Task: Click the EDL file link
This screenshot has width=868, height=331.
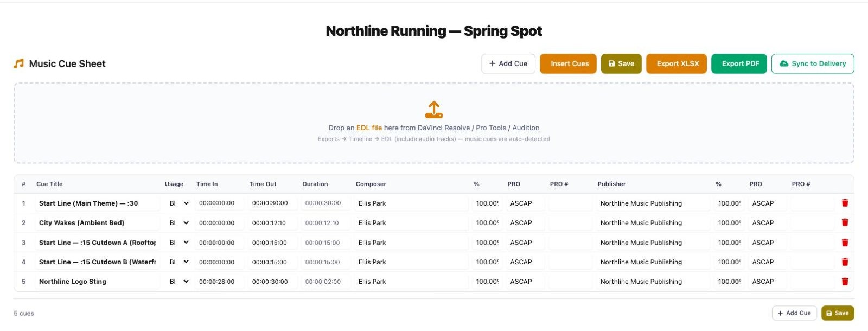Action: [369, 128]
